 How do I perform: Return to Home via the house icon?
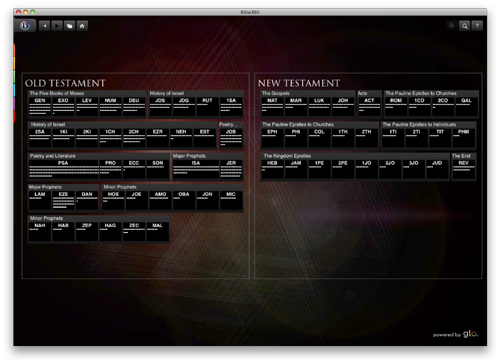[x=82, y=26]
